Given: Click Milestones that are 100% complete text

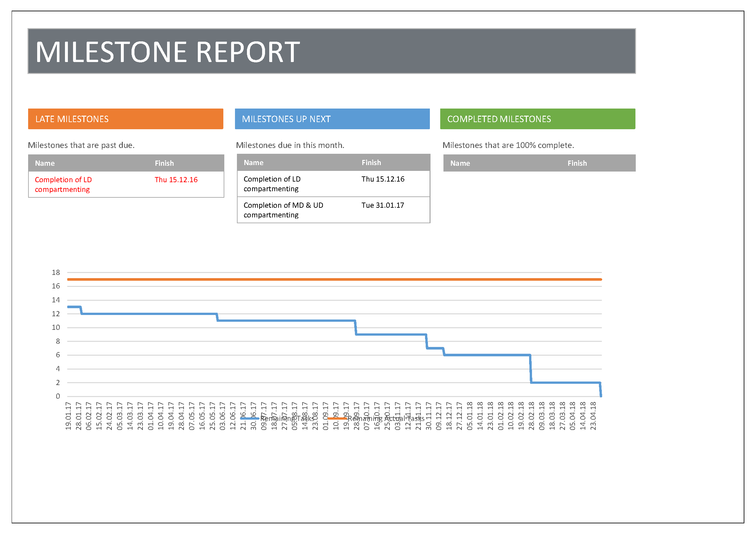Looking at the screenshot, I should pos(508,145).
